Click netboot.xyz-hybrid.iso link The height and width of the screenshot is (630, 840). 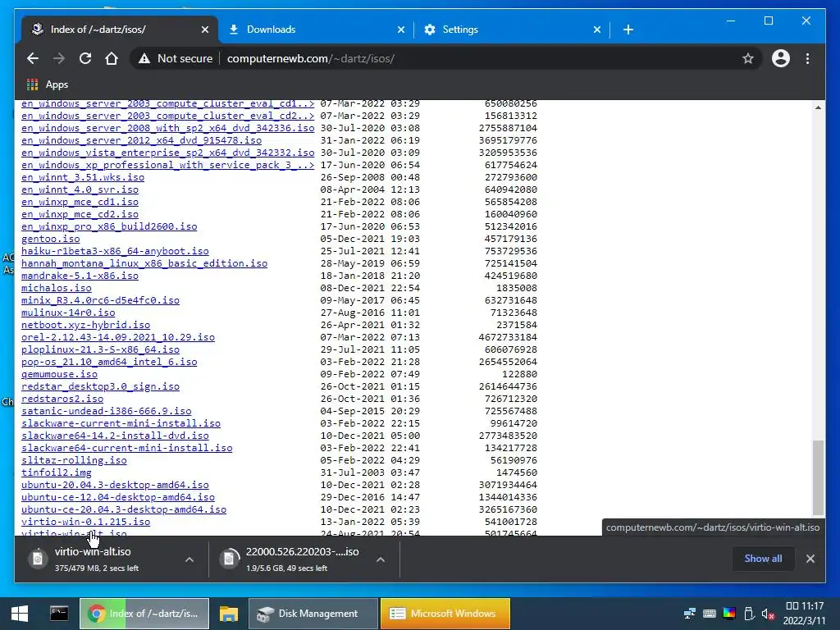tap(85, 325)
